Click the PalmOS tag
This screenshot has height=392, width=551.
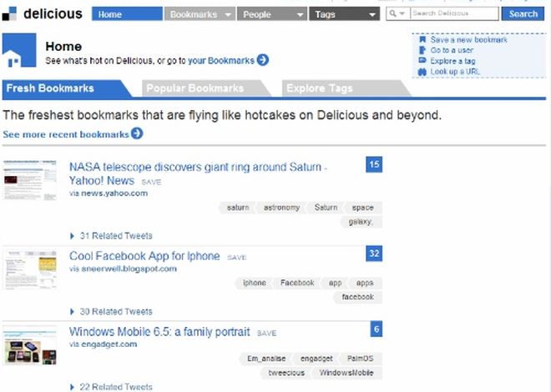point(360,359)
